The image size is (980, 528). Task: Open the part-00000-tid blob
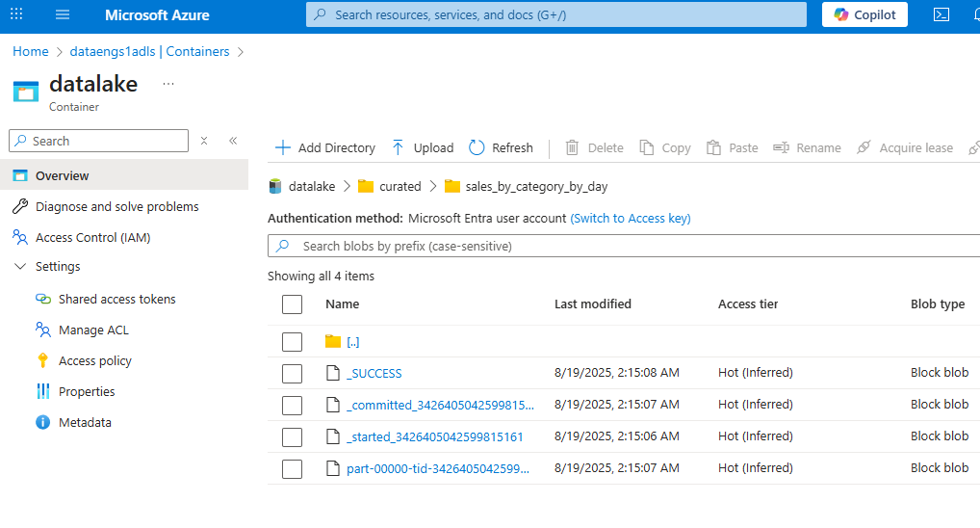pos(437,468)
